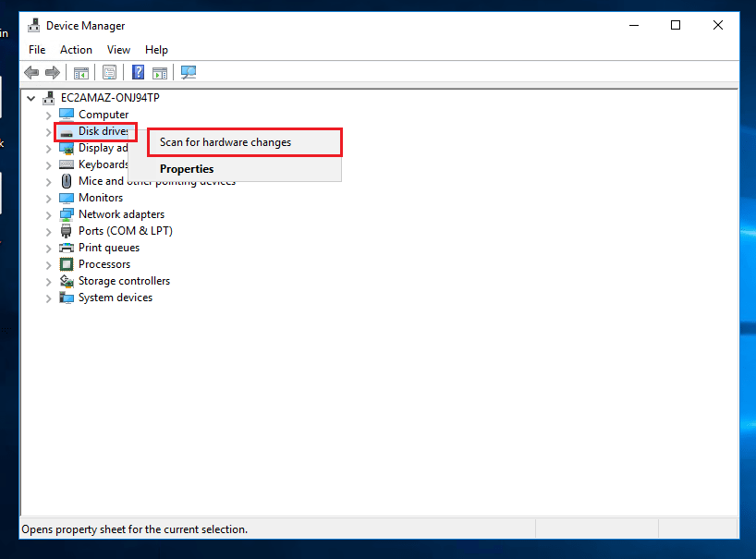Image resolution: width=756 pixels, height=559 pixels.
Task: Select the Print queues tree label
Action: pyautogui.click(x=109, y=248)
